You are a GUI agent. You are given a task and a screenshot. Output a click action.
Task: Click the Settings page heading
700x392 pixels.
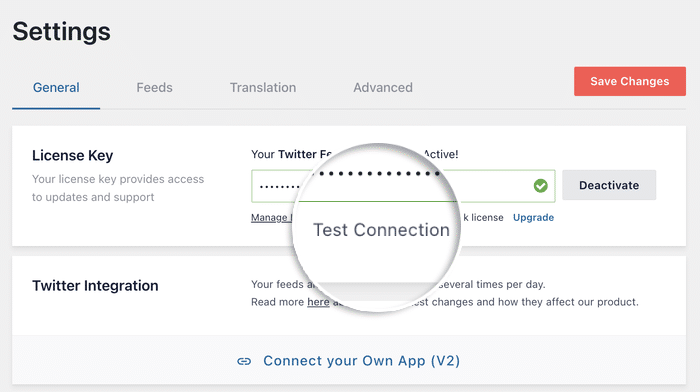pos(62,32)
